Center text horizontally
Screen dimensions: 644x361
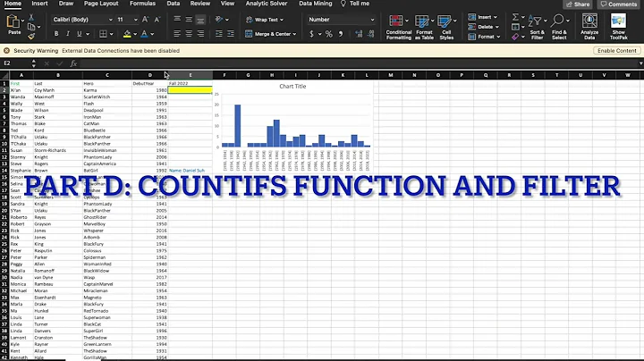(189, 34)
